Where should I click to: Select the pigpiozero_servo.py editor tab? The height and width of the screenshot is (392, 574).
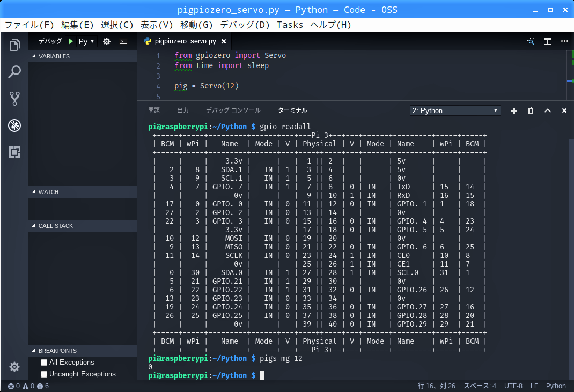tap(185, 41)
